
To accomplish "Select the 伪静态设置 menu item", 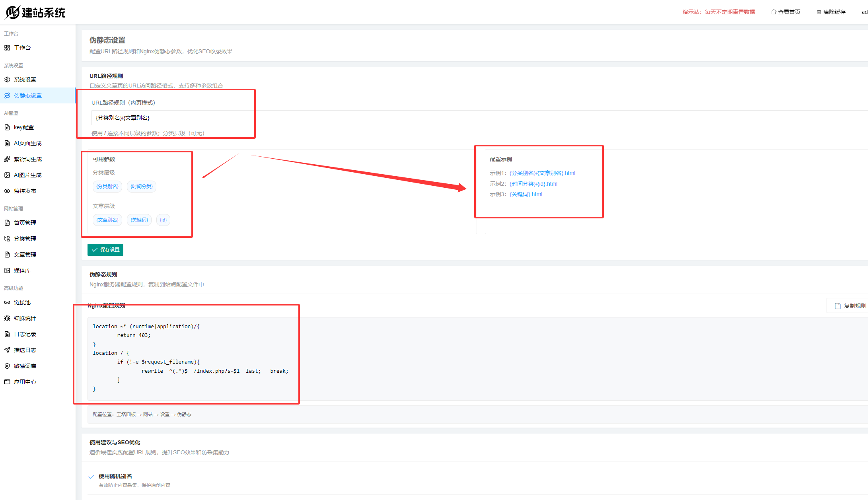I will point(28,95).
